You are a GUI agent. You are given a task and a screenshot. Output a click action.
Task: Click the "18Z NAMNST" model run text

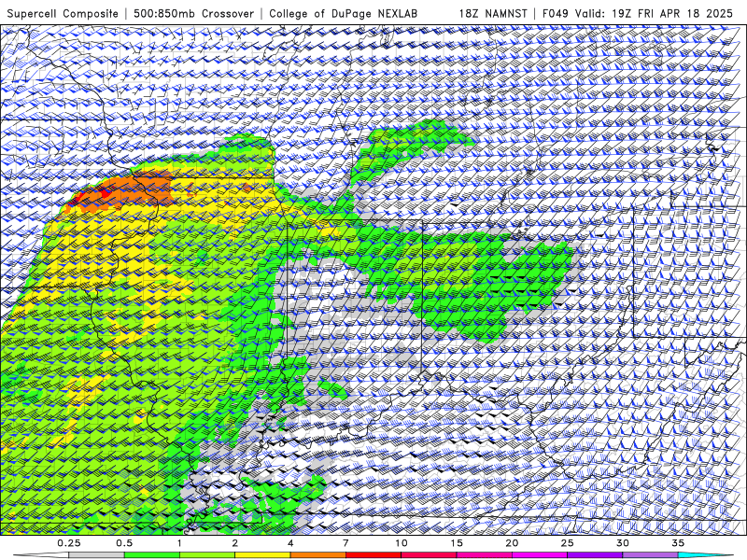click(493, 13)
